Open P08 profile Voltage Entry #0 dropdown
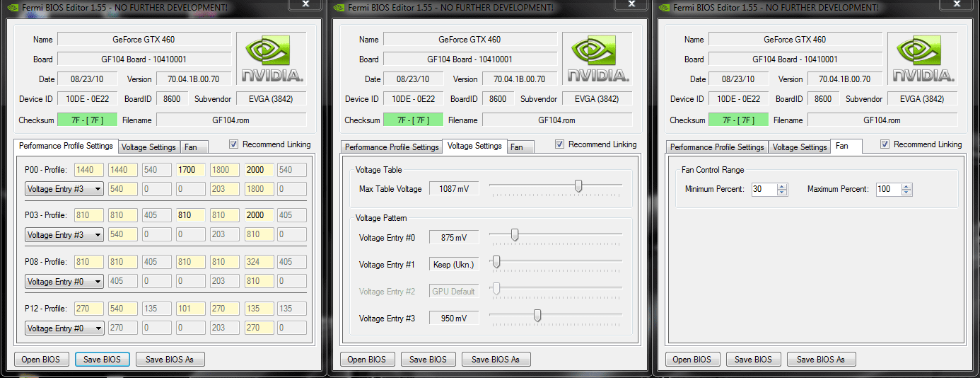The image size is (980, 378). point(64,281)
